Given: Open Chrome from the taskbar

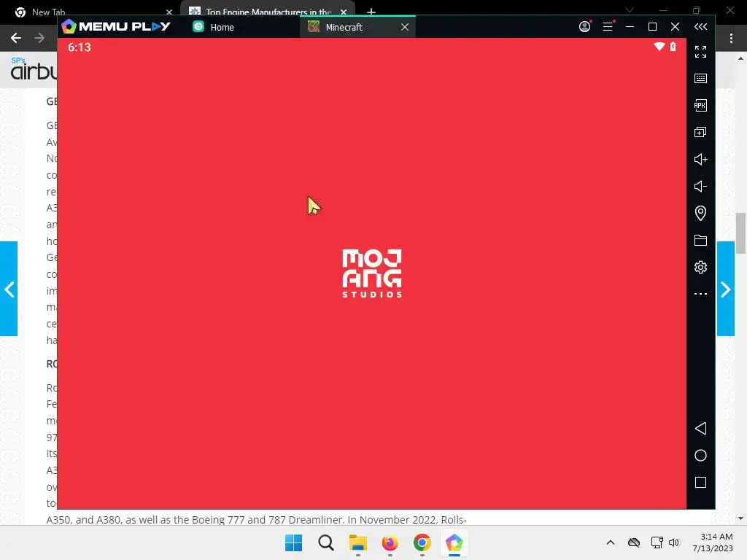Looking at the screenshot, I should (x=422, y=542).
